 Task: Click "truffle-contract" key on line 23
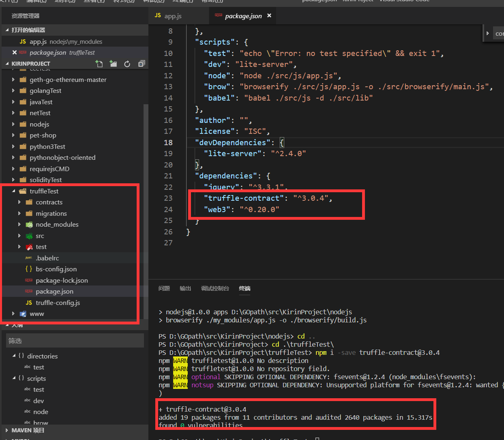244,198
